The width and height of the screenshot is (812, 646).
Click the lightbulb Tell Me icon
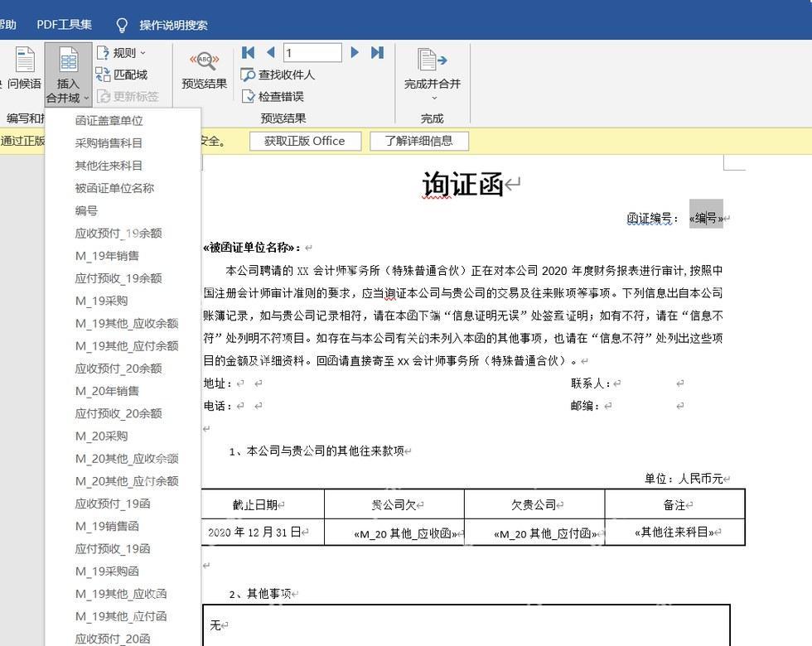click(122, 25)
